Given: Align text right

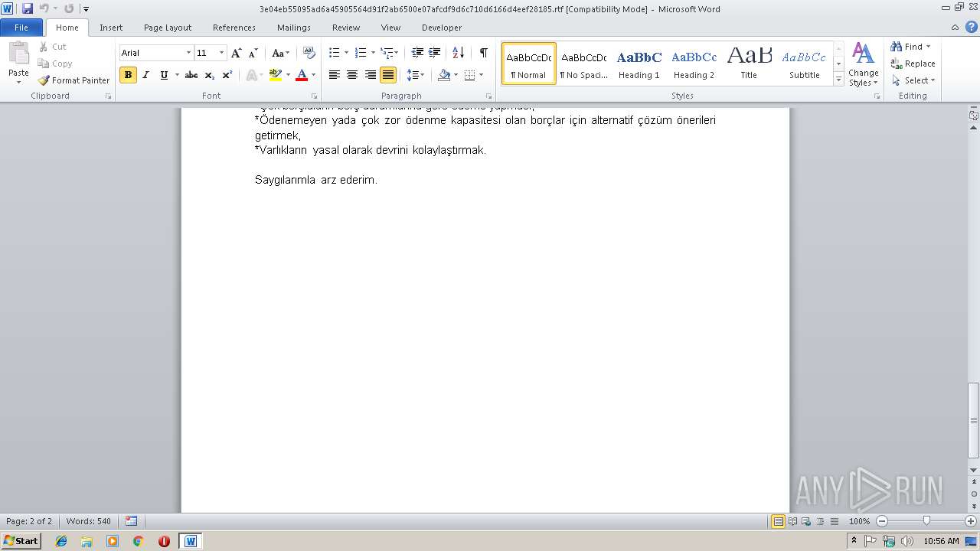Looking at the screenshot, I should (371, 75).
